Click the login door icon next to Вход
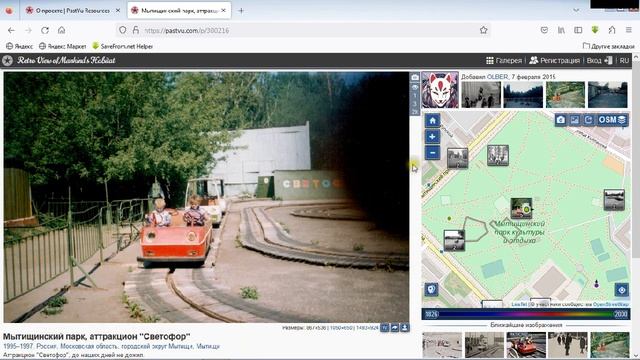Viewport: 640px width, 360px height. [608, 60]
